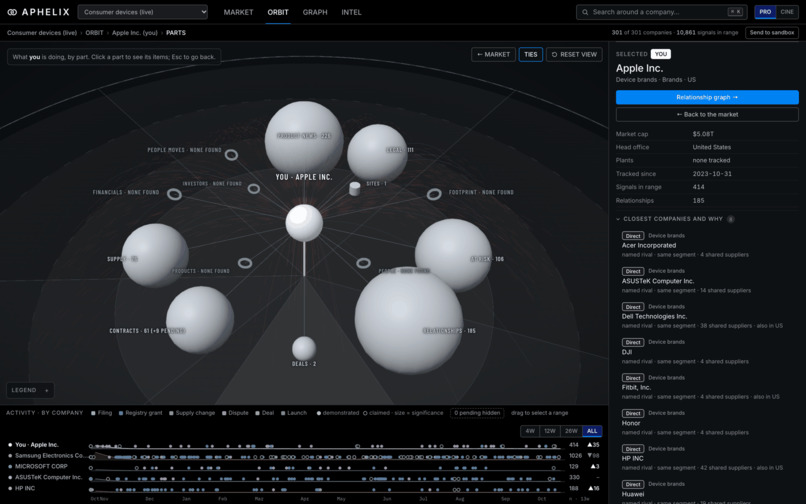Viewport: 806px width, 504px height.
Task: Click info icon beside Closest Companies
Action: [x=730, y=219]
